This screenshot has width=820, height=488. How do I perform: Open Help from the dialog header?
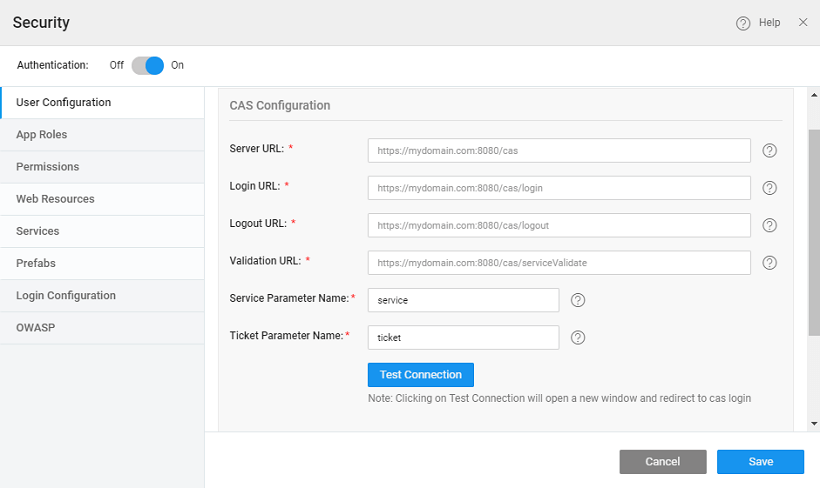[x=758, y=23]
